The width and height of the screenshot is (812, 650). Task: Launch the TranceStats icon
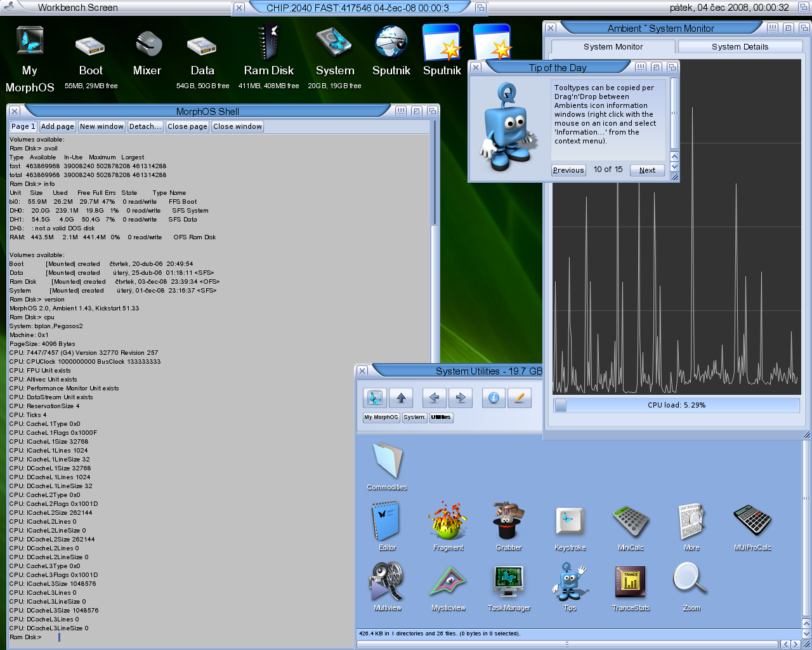(x=630, y=582)
